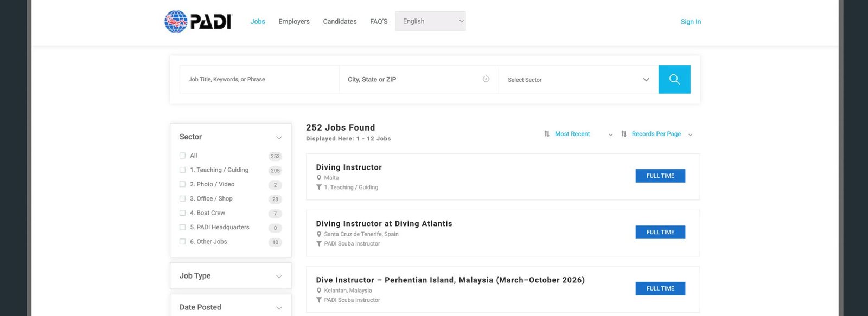868x316 pixels.
Task: Click the location pin beside Santa Cruz de Tenerife
Action: click(319, 234)
